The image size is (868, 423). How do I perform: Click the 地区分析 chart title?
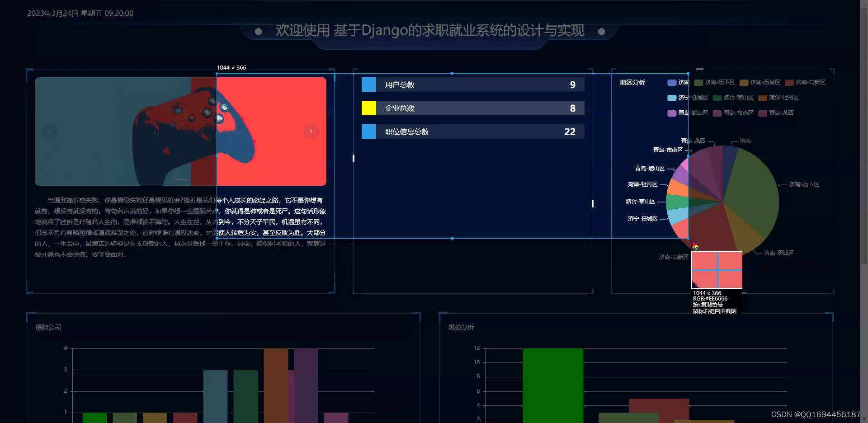click(632, 82)
